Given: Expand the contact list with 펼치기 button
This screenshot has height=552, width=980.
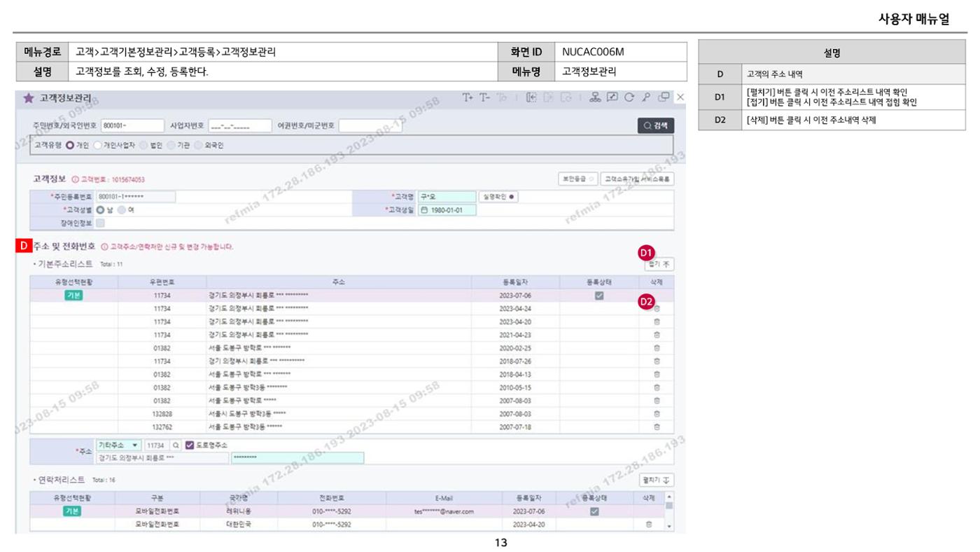Looking at the screenshot, I should (657, 480).
